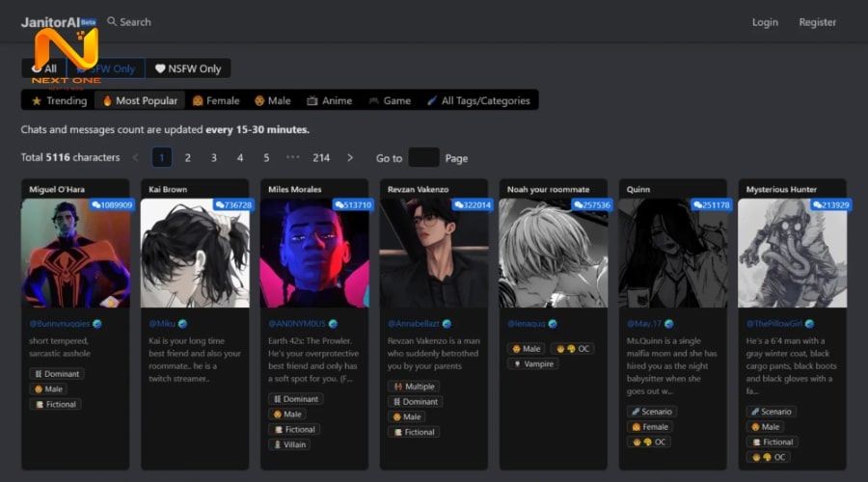Select the Anime category tab
Viewport: 868px width, 482px height.
click(329, 100)
